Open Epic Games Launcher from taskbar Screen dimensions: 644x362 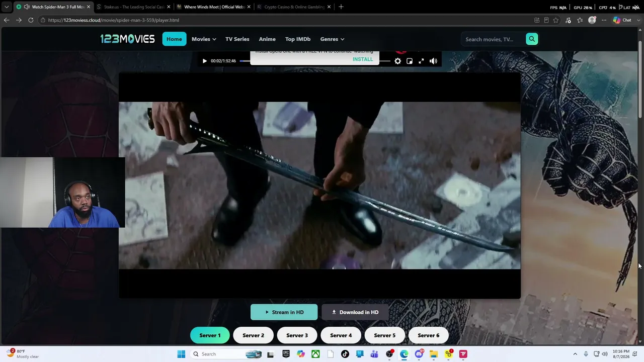click(x=286, y=354)
